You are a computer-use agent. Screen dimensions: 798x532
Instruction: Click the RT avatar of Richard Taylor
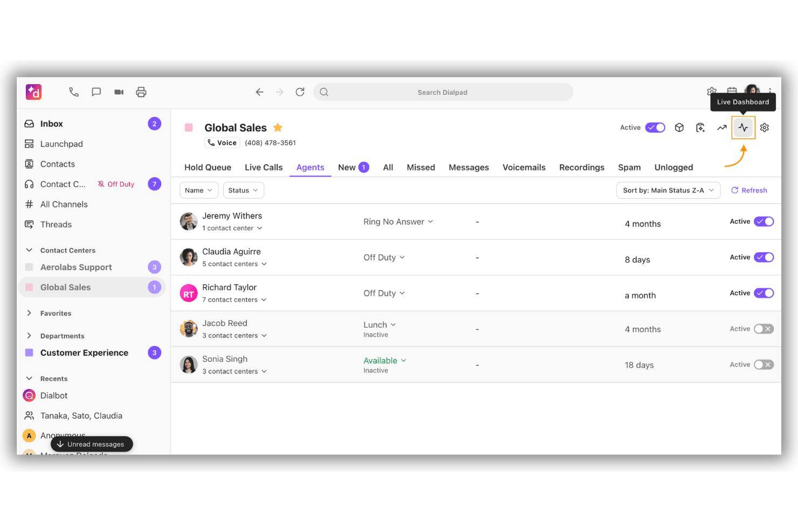(189, 294)
